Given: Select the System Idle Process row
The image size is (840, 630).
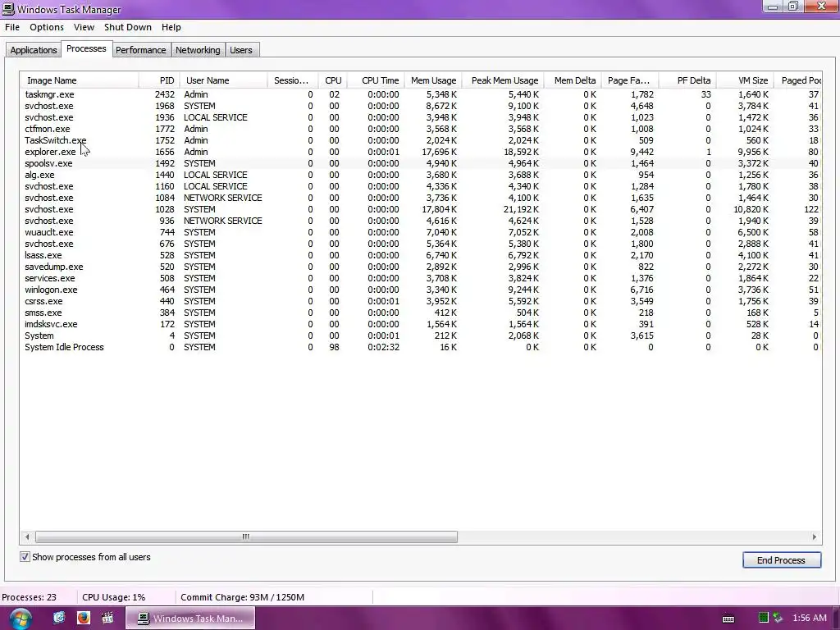Looking at the screenshot, I should tap(421, 347).
